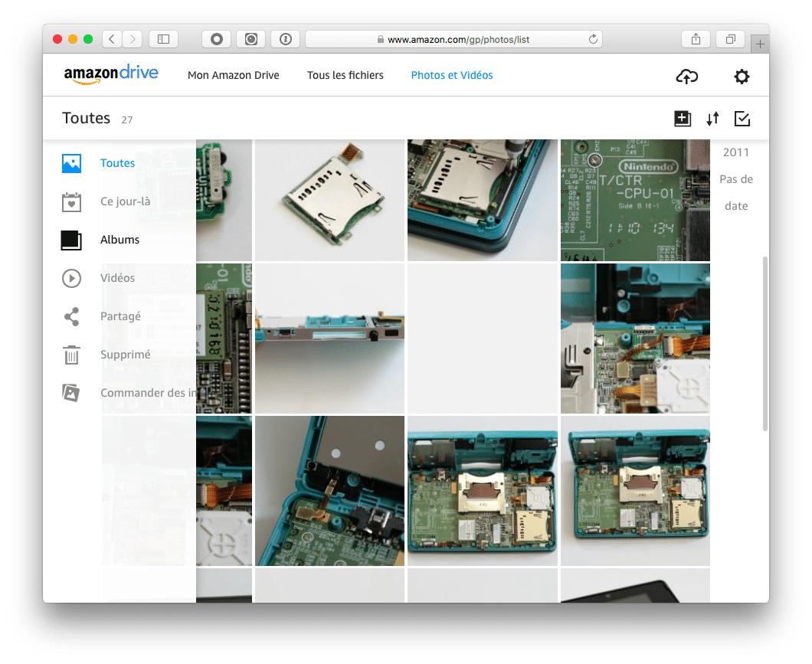Click the Vidéos play icon
This screenshot has width=812, height=664.
pyautogui.click(x=71, y=278)
